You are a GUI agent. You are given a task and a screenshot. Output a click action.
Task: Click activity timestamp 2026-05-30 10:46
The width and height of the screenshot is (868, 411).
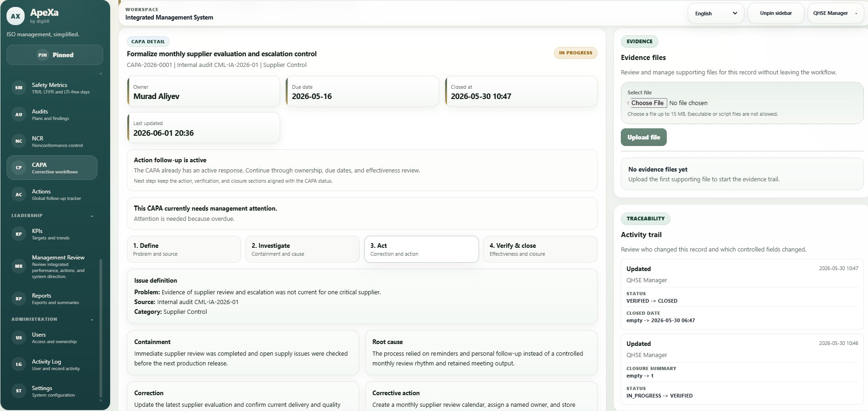pyautogui.click(x=838, y=344)
